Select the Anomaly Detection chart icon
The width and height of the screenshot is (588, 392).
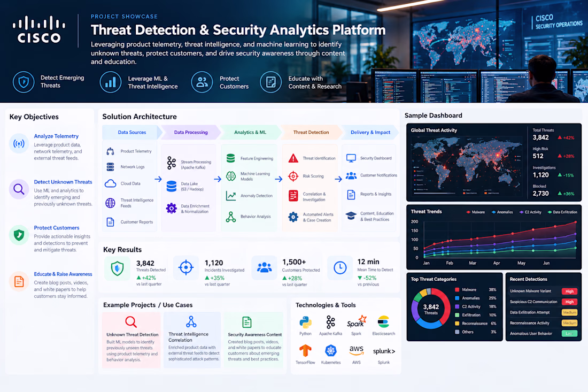click(230, 195)
